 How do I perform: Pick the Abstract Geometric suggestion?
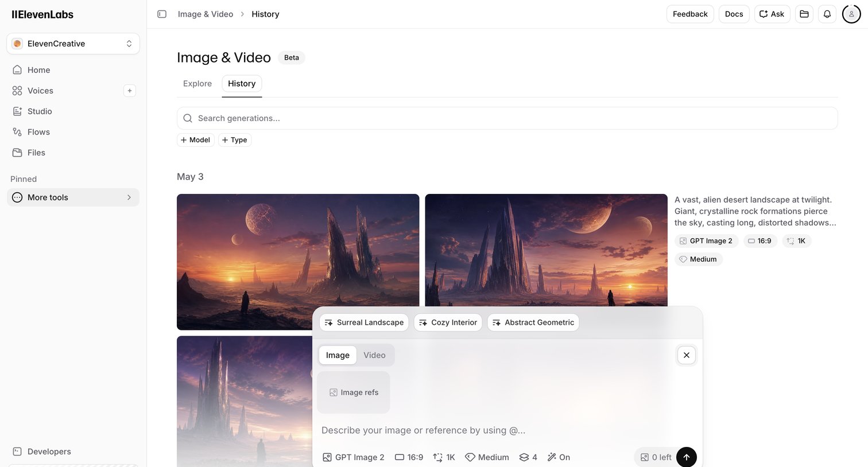tap(533, 322)
